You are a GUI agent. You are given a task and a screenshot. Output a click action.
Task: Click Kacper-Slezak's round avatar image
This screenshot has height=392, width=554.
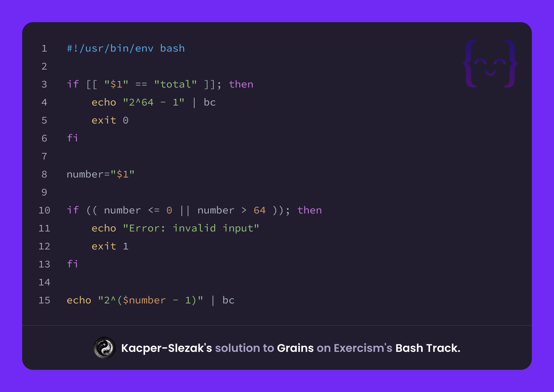tap(104, 348)
